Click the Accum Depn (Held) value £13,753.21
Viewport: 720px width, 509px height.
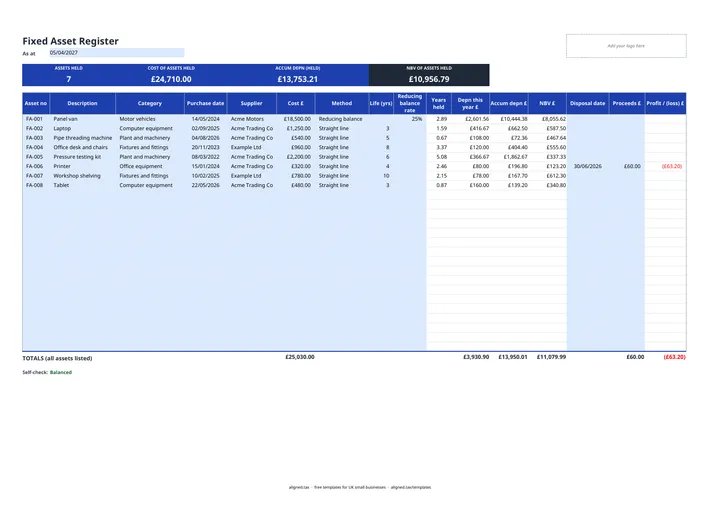298,79
